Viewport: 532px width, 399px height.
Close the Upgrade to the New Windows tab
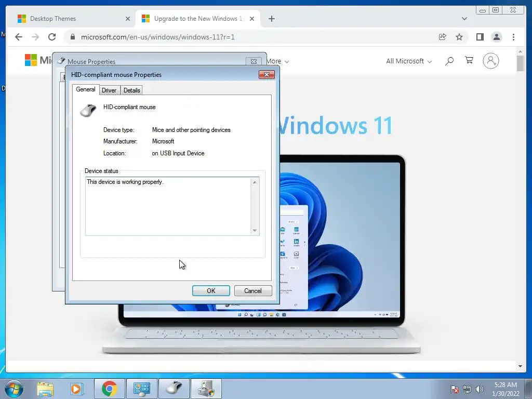click(252, 19)
